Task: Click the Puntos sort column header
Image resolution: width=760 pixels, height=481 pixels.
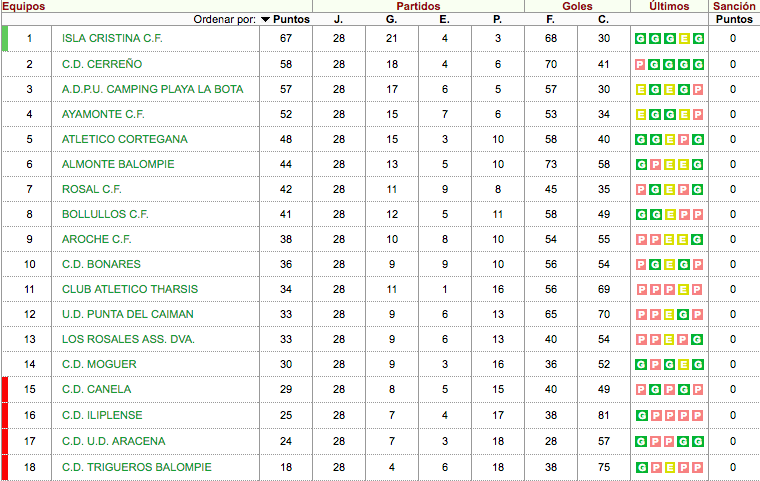Action: [292, 19]
